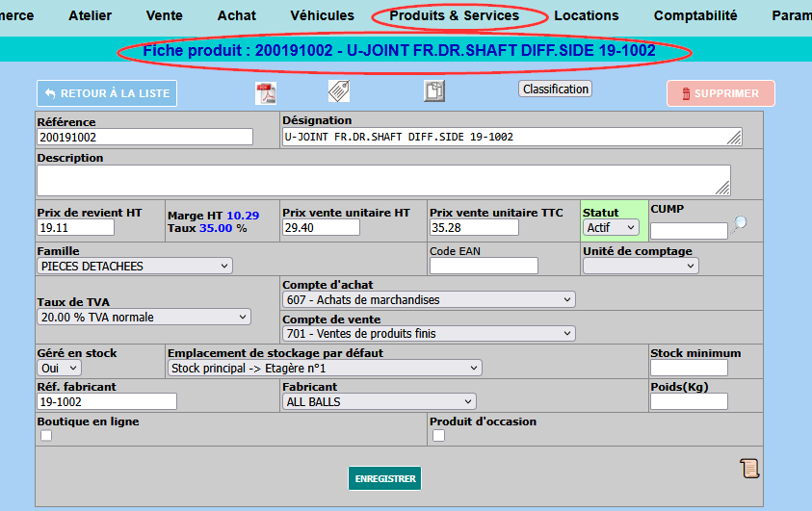Open the Achat menu
Screen dimensions: 812x511
click(x=237, y=15)
